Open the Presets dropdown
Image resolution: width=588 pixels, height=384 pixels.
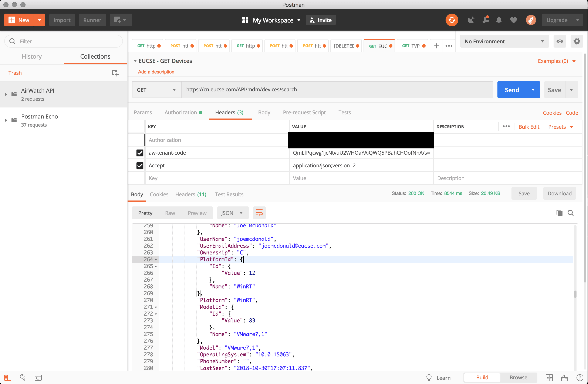tap(561, 127)
